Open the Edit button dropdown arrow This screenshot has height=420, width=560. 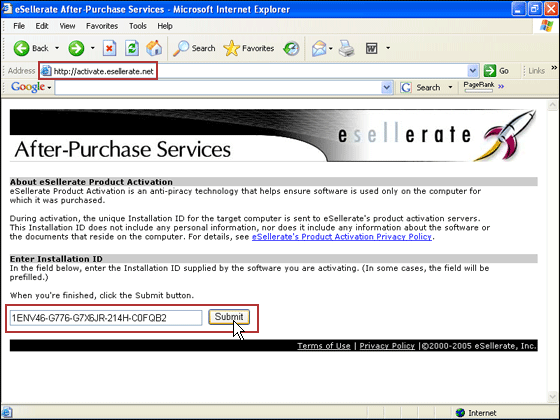click(x=388, y=48)
